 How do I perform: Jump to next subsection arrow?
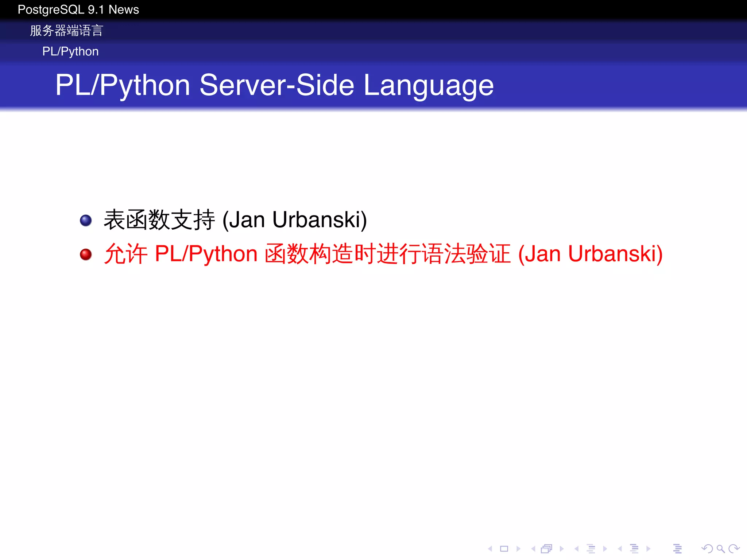pos(605,548)
